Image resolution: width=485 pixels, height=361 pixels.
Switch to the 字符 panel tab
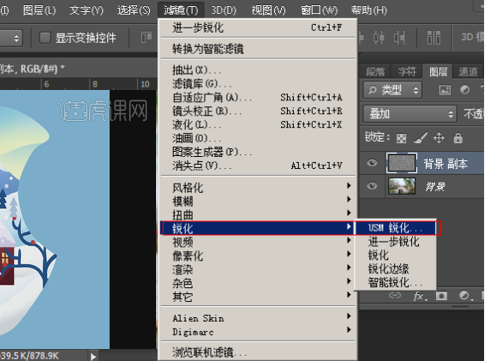point(407,71)
